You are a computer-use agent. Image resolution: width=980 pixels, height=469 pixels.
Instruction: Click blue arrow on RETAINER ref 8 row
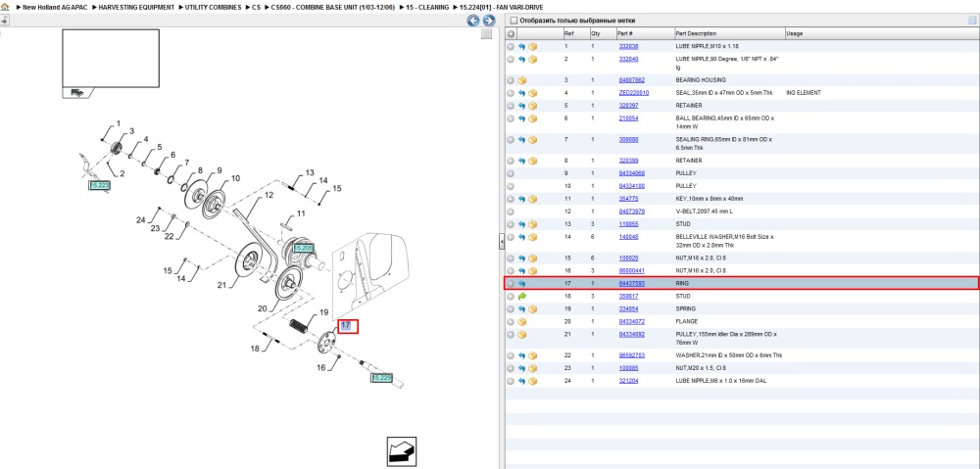tap(521, 161)
